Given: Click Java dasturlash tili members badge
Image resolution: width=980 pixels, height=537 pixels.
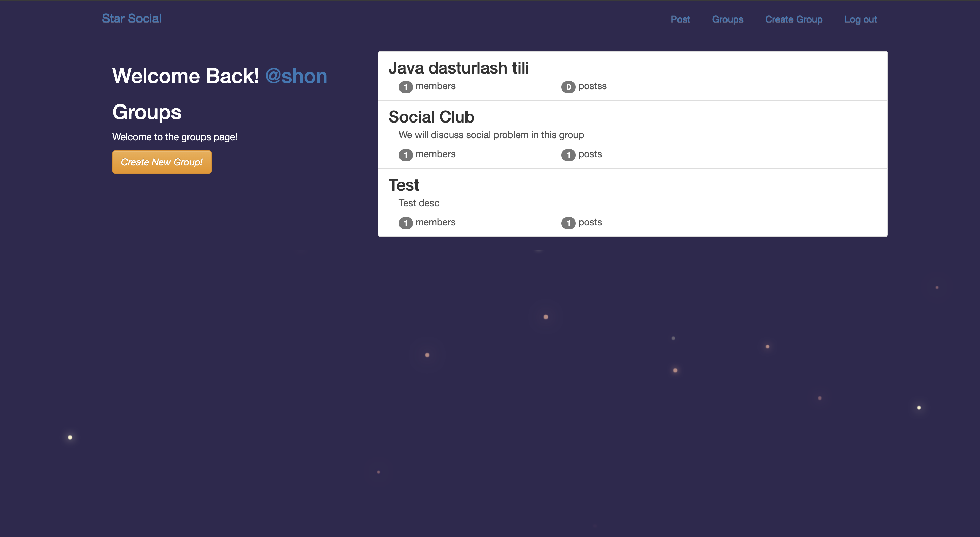Looking at the screenshot, I should coord(405,87).
